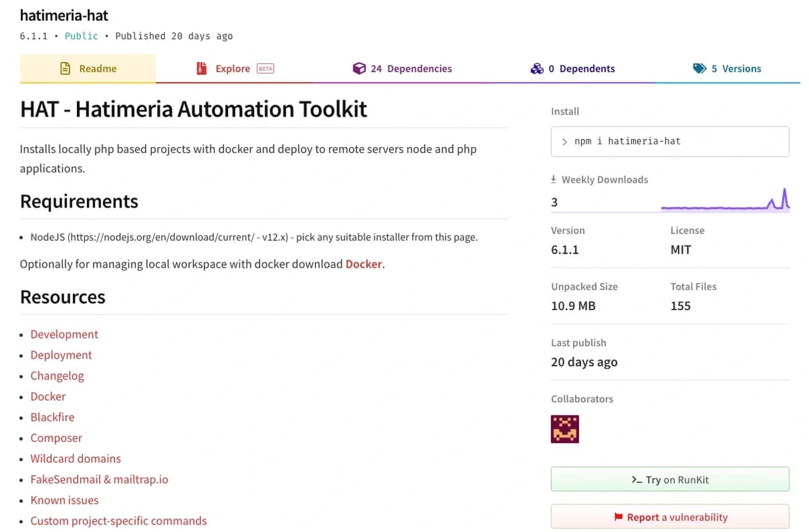Open Custom project-specific commands link

tap(119, 521)
